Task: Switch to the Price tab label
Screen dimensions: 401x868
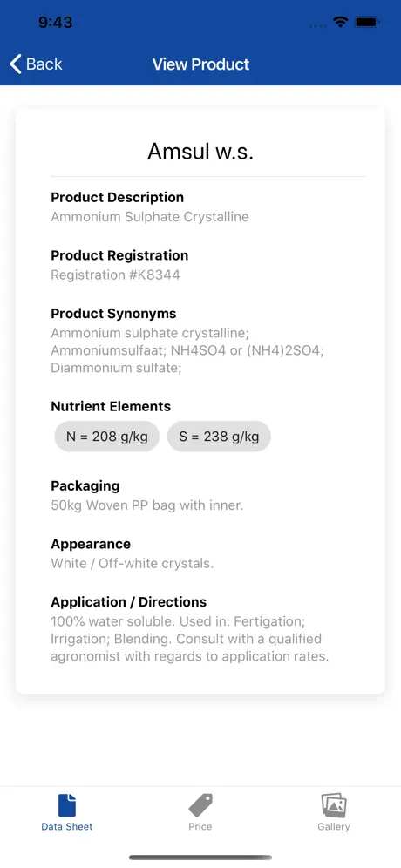Action: click(200, 826)
